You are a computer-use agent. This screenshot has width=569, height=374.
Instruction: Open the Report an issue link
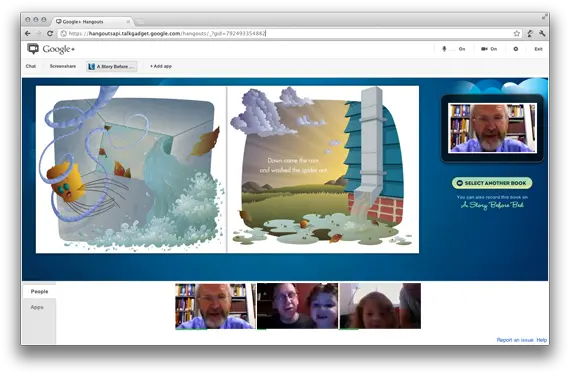pos(515,340)
